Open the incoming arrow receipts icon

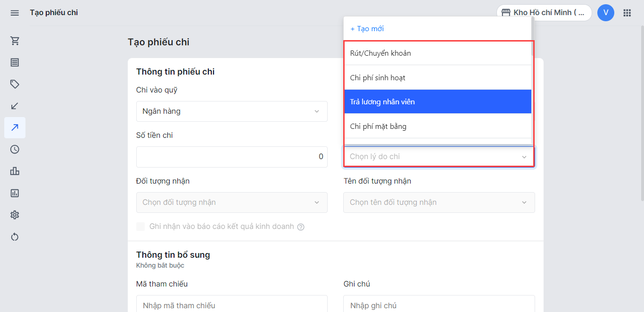[x=15, y=106]
